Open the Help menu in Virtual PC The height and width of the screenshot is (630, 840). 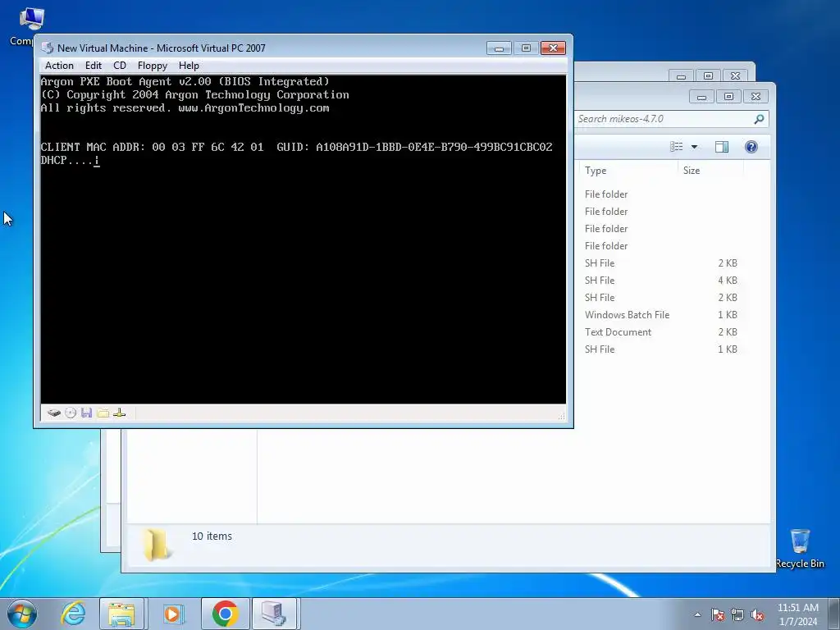pos(189,66)
